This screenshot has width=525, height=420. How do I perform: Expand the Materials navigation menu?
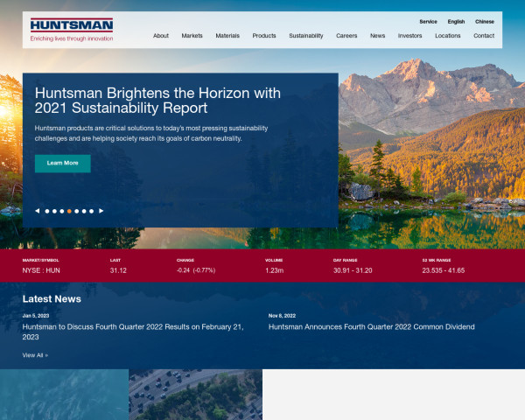pos(227,36)
